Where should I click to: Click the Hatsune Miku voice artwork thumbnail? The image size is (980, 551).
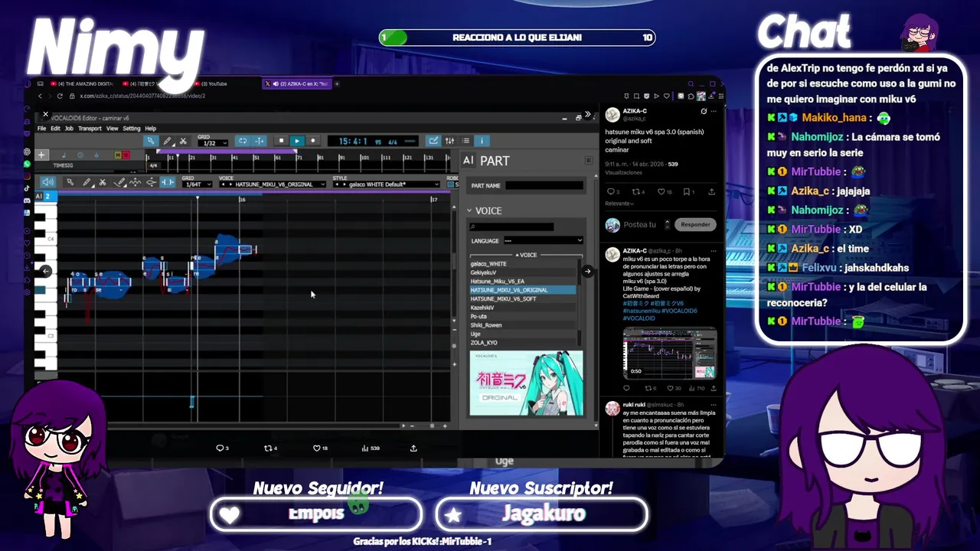coord(526,383)
